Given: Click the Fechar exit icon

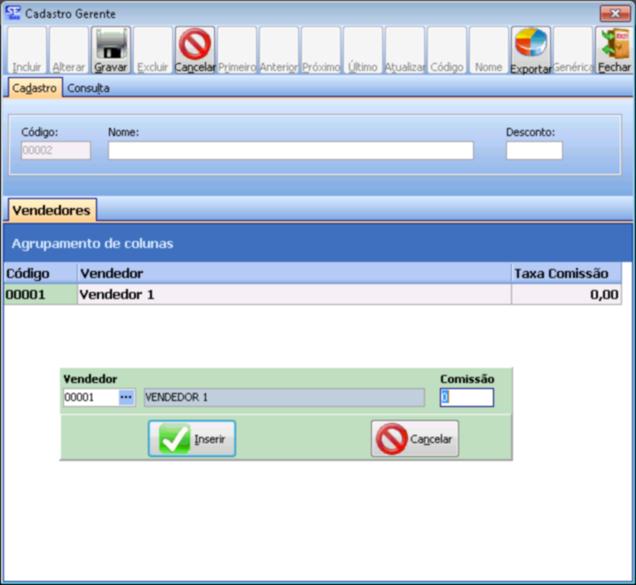Looking at the screenshot, I should pyautogui.click(x=614, y=46).
